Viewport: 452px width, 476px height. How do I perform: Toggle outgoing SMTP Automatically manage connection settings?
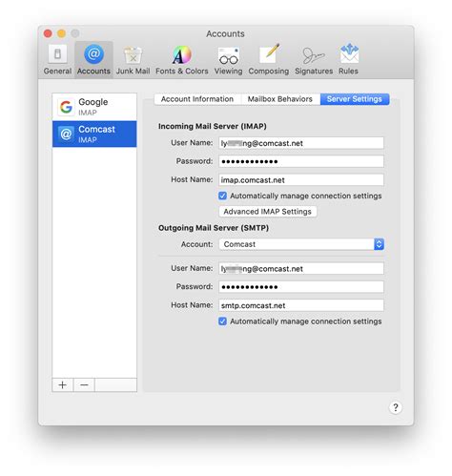click(x=222, y=321)
